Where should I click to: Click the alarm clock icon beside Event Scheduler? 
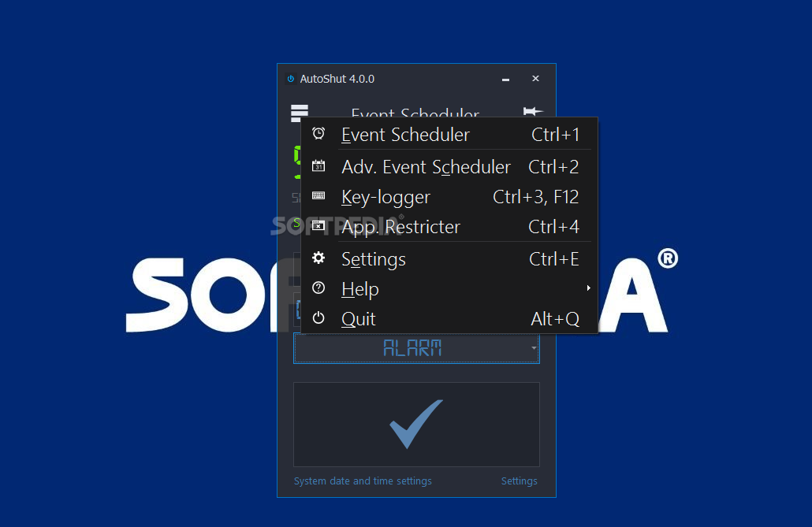point(318,134)
